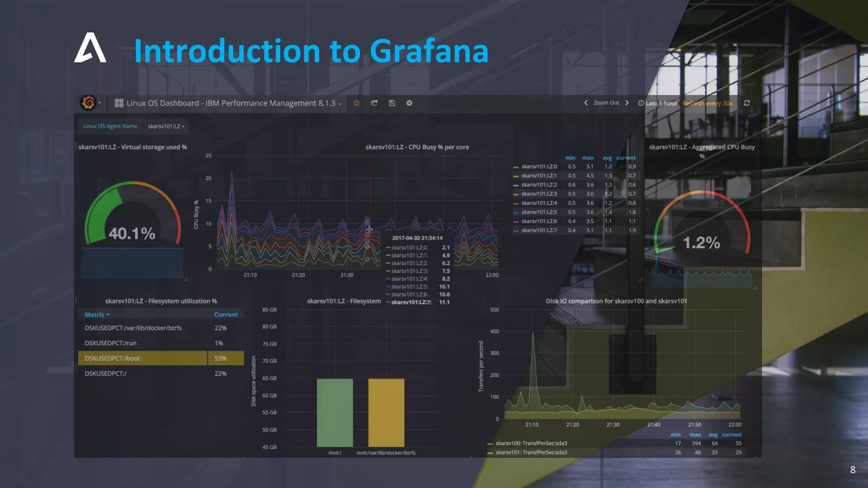Open the Grafana logo menu
The width and height of the screenshot is (868, 488).
(x=89, y=103)
